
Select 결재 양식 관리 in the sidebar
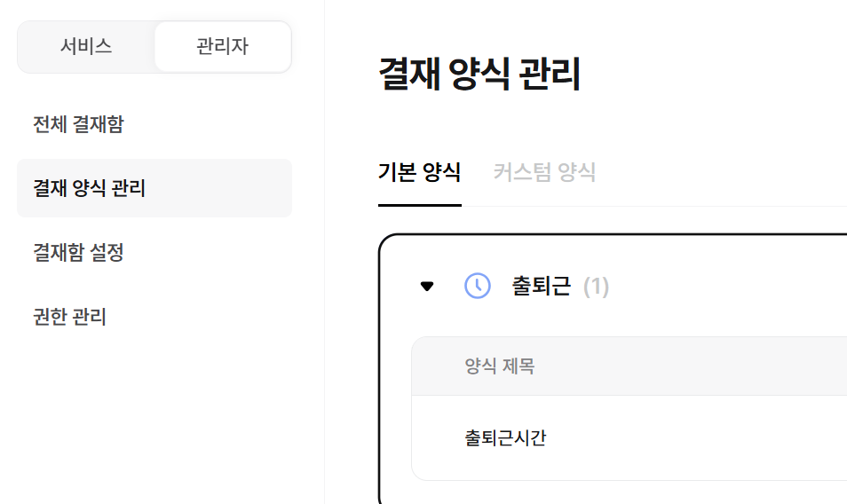click(154, 188)
